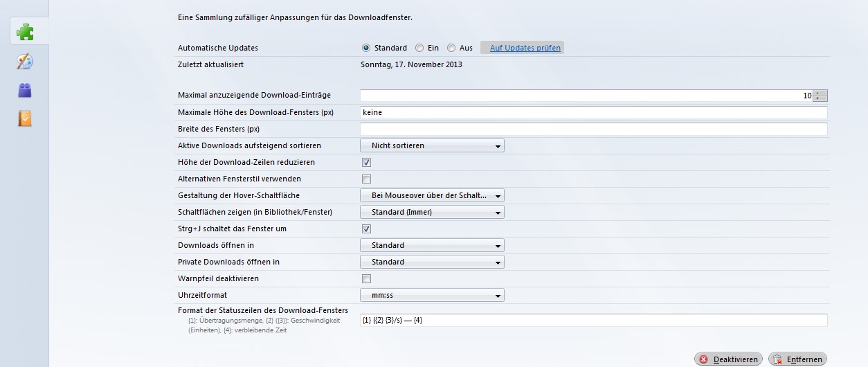Toggle Strg+J schaltet das Fenster um
This screenshot has height=367, width=868.
coord(367,229)
